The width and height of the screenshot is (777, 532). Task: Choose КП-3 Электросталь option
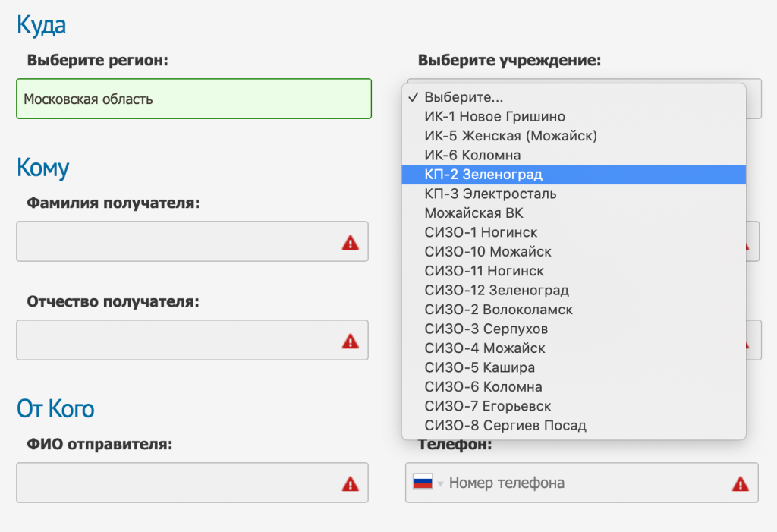[490, 194]
